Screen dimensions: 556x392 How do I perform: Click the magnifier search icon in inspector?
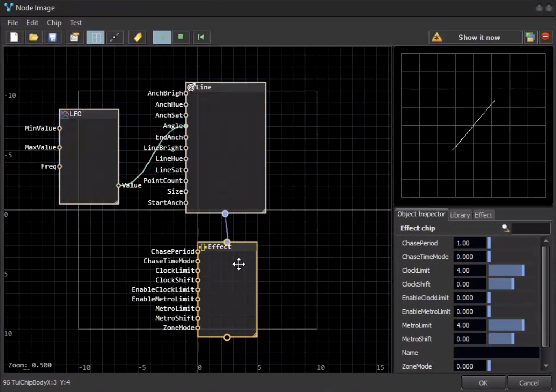(x=506, y=228)
